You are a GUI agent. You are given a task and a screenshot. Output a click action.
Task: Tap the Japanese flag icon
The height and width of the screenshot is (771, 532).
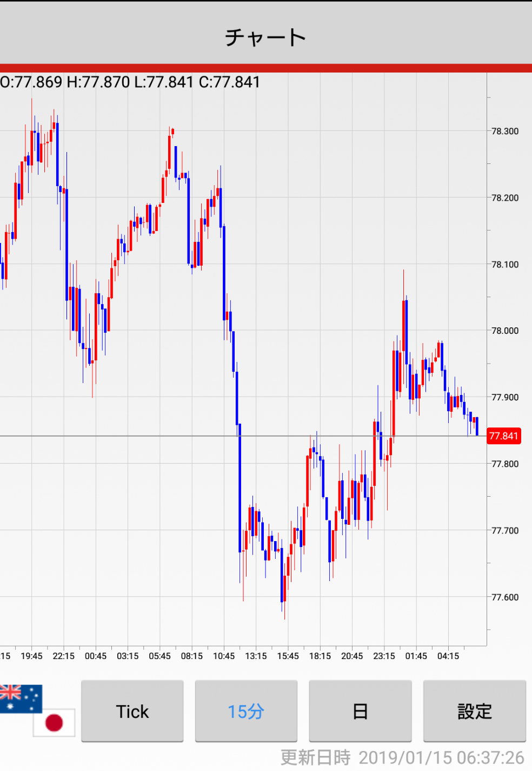[x=54, y=722]
